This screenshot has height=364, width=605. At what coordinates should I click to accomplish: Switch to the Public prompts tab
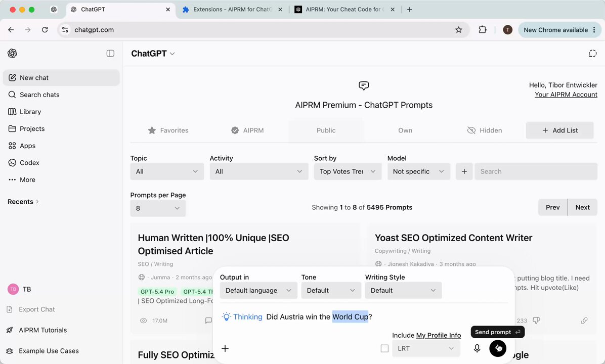326,130
